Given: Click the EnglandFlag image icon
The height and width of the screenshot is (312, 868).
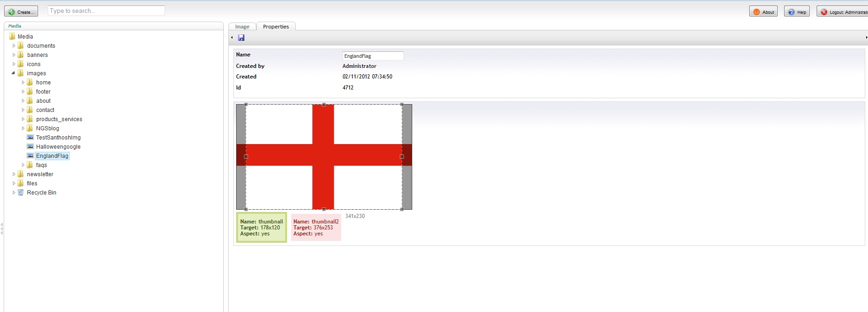Looking at the screenshot, I should (x=30, y=156).
